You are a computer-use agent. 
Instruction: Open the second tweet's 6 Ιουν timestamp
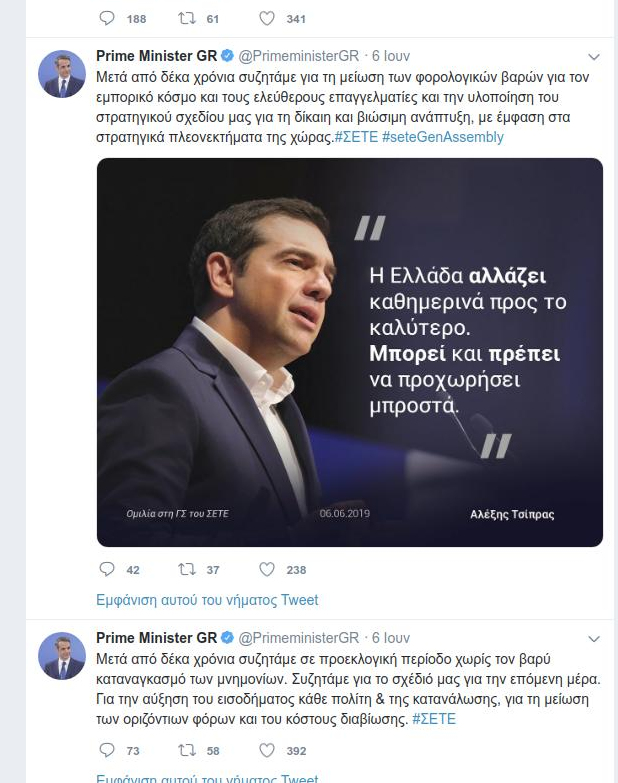point(391,638)
